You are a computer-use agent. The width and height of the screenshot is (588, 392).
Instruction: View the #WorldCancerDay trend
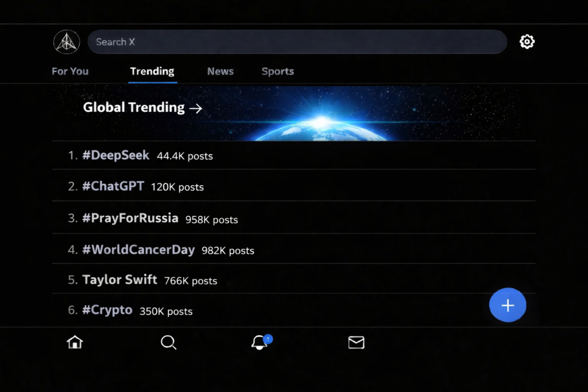click(138, 250)
